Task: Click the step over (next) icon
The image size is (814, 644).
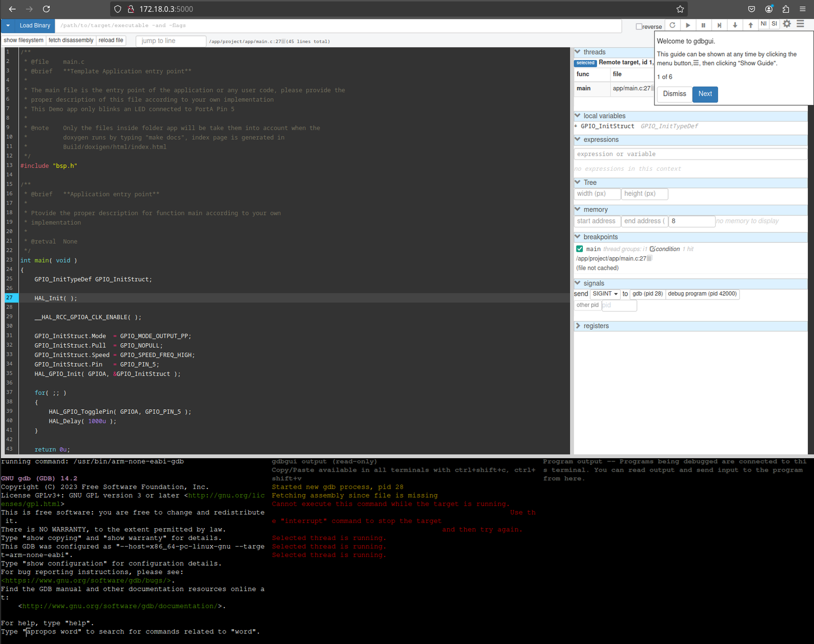Action: [x=719, y=25]
